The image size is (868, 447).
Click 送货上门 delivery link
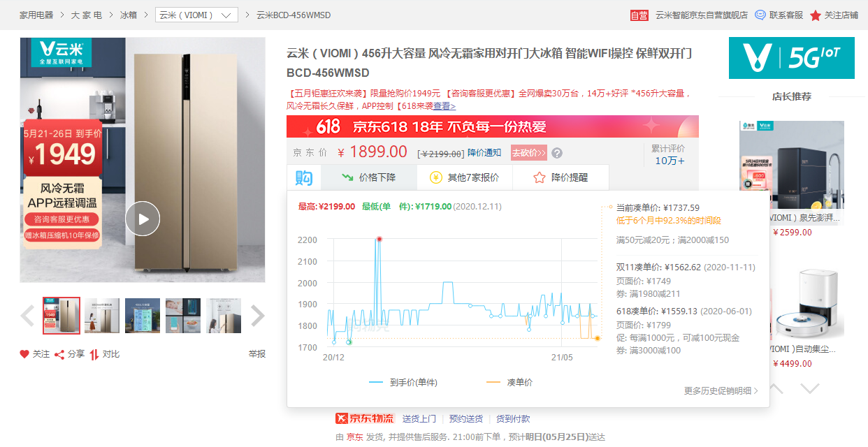pyautogui.click(x=419, y=419)
